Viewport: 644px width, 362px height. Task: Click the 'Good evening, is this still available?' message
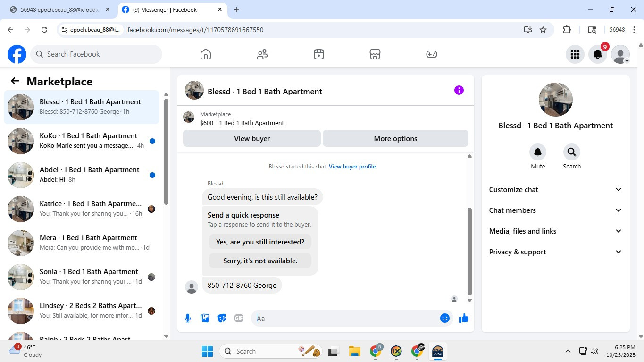coord(262,197)
